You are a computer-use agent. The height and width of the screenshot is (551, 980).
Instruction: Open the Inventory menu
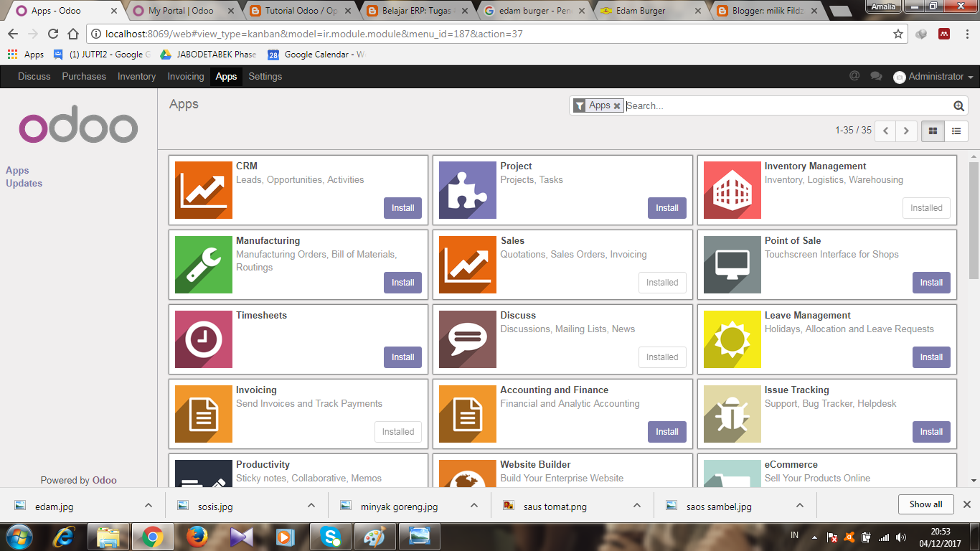click(136, 77)
